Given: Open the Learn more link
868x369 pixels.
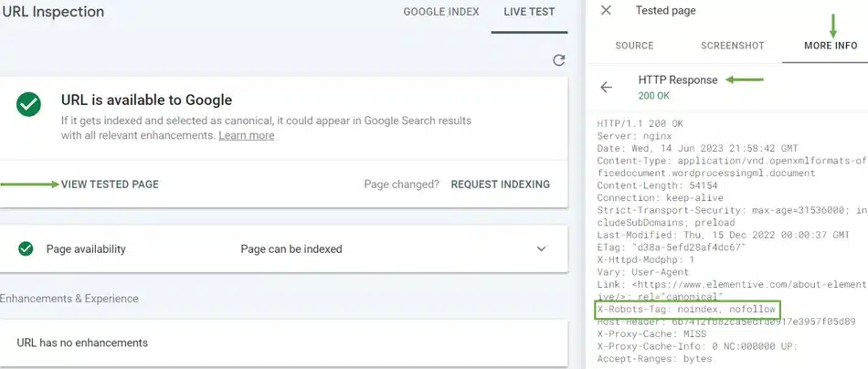Looking at the screenshot, I should point(247,135).
